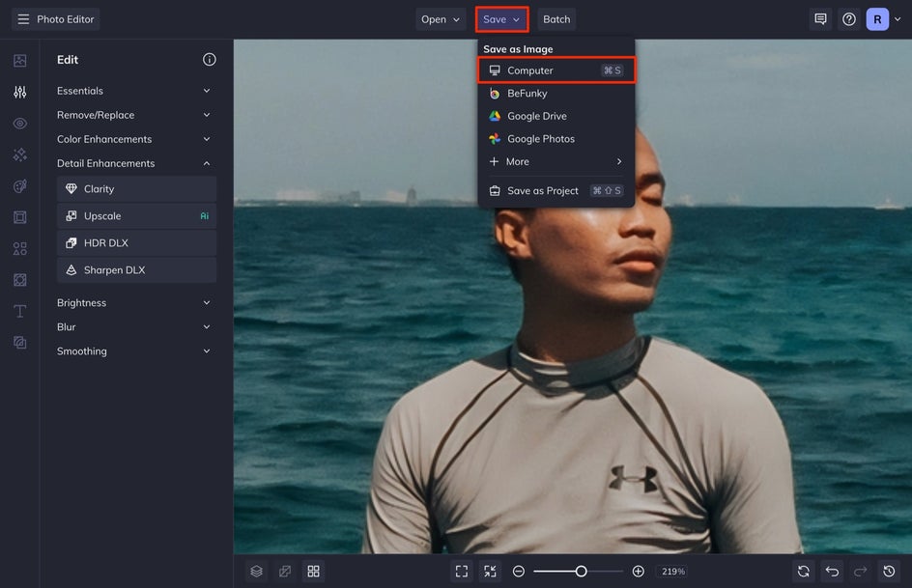
Task: Click the zoom out minus icon
Action: tap(519, 572)
